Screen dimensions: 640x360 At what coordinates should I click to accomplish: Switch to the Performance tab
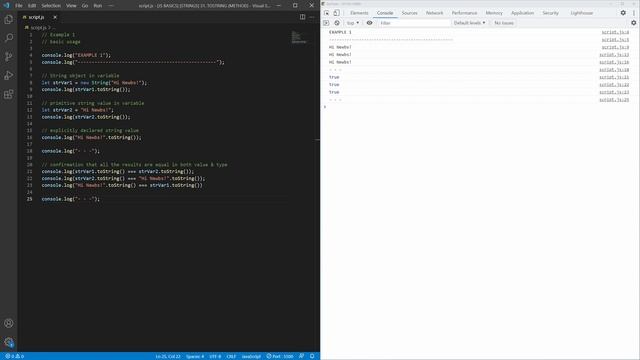464,13
